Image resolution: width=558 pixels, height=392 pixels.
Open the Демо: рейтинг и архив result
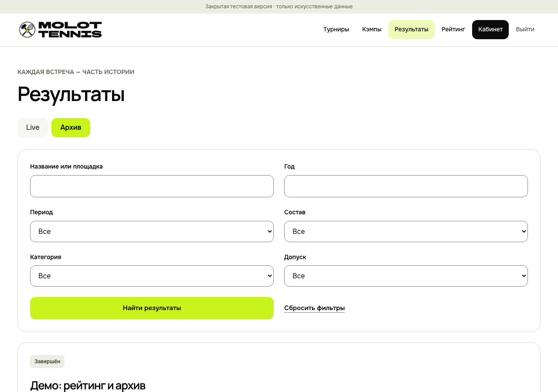(88, 385)
